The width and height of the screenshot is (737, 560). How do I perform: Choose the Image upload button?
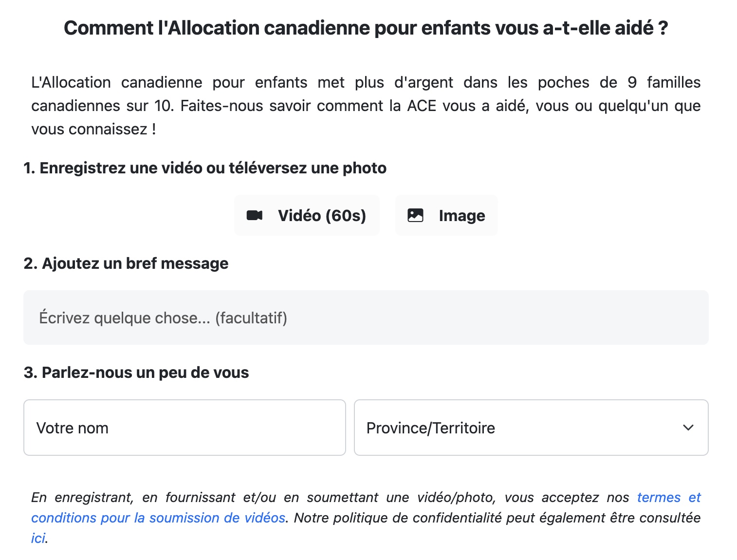pos(446,215)
